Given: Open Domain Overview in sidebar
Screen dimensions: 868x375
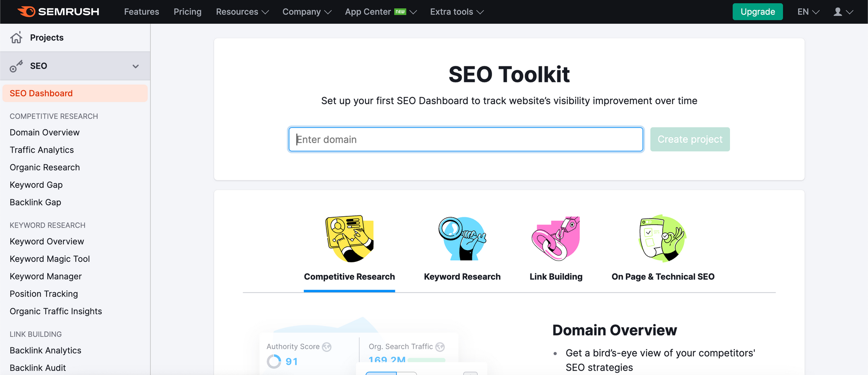Looking at the screenshot, I should pos(45,132).
